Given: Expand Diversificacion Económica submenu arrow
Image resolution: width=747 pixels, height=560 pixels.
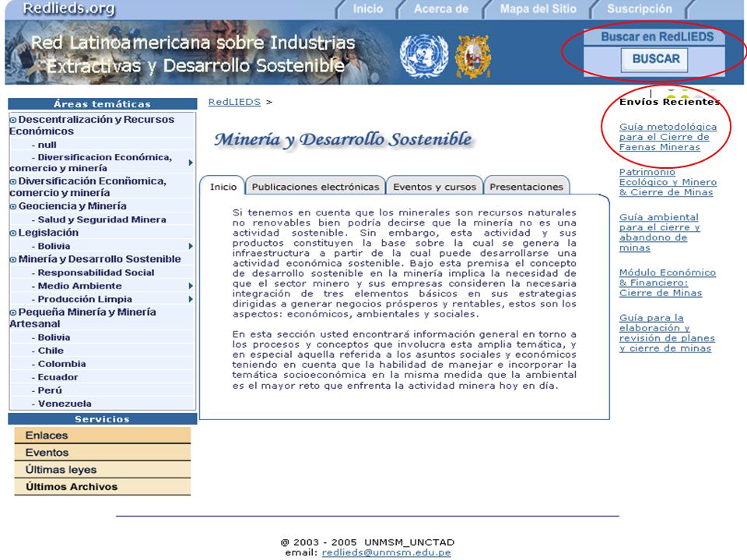Looking at the screenshot, I should coord(191,163).
